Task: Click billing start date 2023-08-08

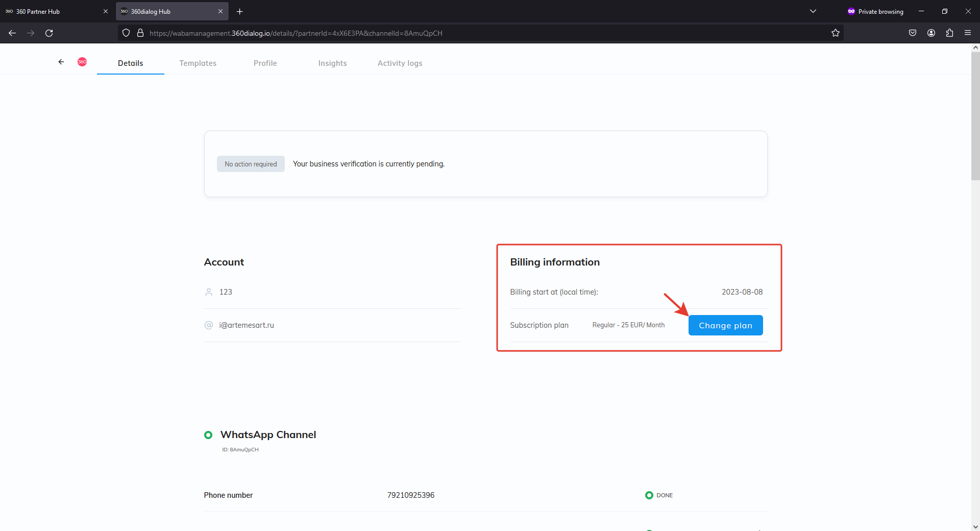Action: point(742,292)
